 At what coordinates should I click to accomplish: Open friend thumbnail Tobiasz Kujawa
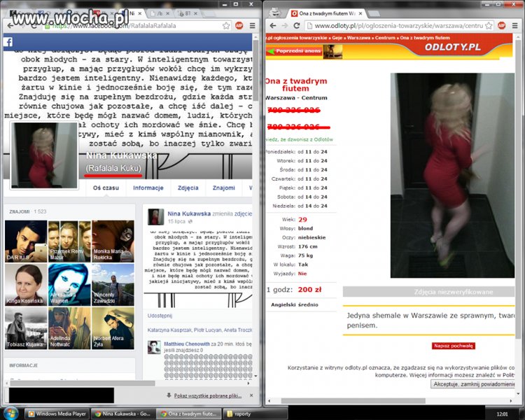pos(26,328)
